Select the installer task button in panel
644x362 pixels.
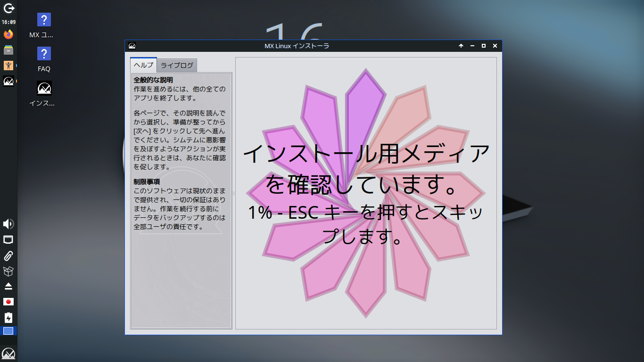(8, 81)
